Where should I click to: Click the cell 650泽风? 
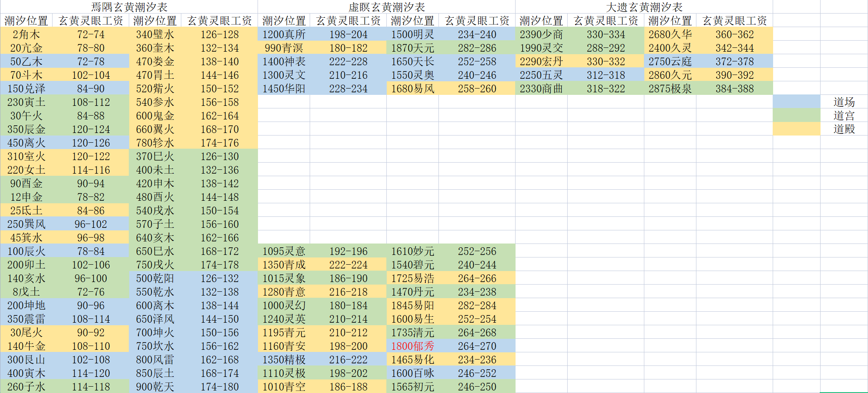coord(155,318)
